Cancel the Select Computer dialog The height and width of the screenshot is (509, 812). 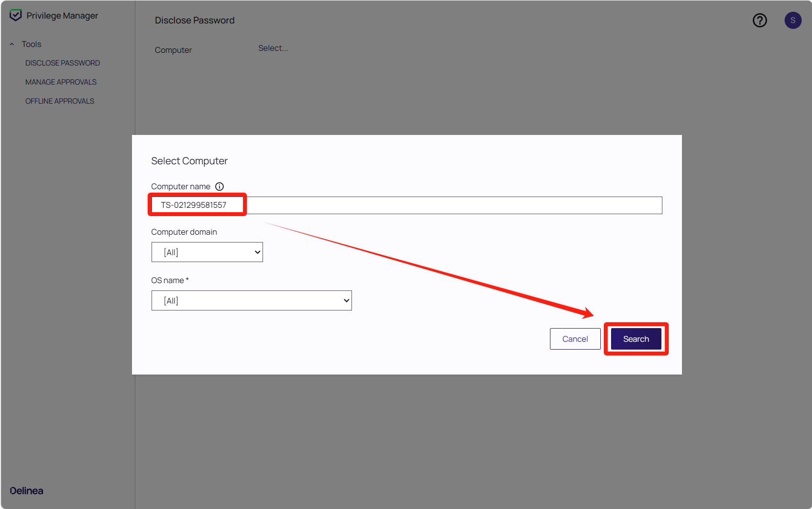tap(575, 339)
